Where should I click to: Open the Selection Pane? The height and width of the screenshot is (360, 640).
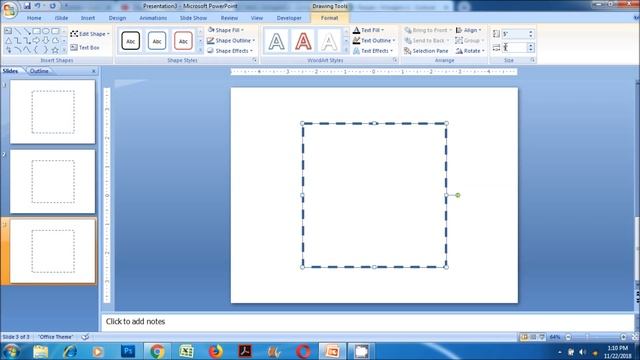pos(426,51)
